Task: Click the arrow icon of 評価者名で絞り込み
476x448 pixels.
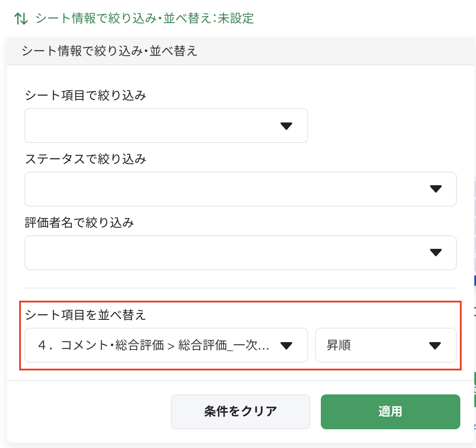Action: 435,252
